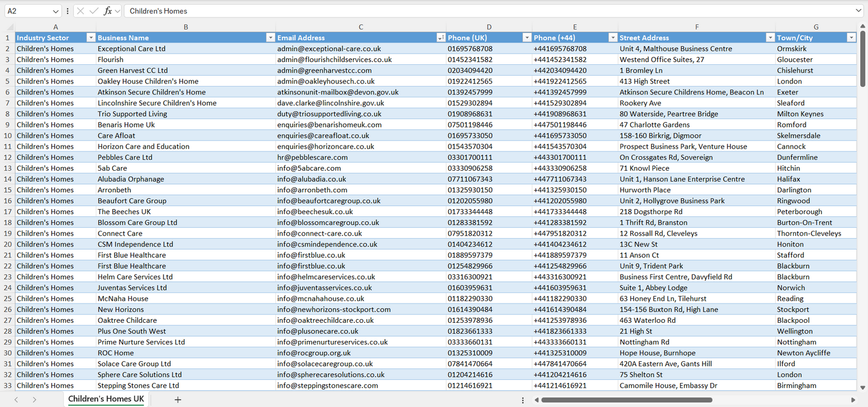The width and height of the screenshot is (868, 407).
Task: Open the Business Name filter dropdown
Action: (x=270, y=37)
